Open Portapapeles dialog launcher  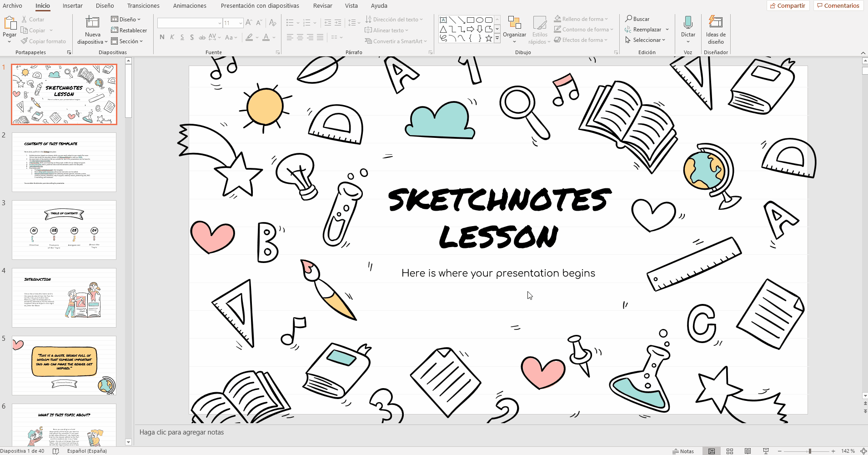(69, 53)
